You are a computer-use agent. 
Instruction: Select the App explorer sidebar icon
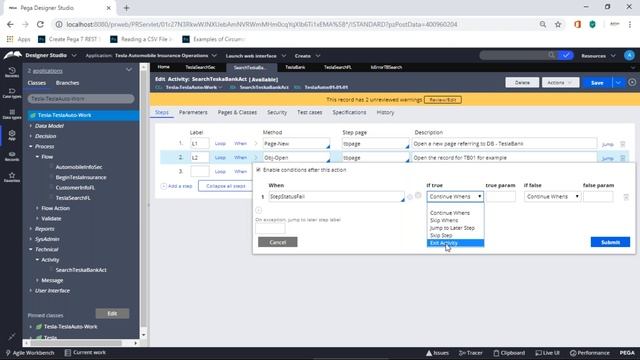click(12, 135)
